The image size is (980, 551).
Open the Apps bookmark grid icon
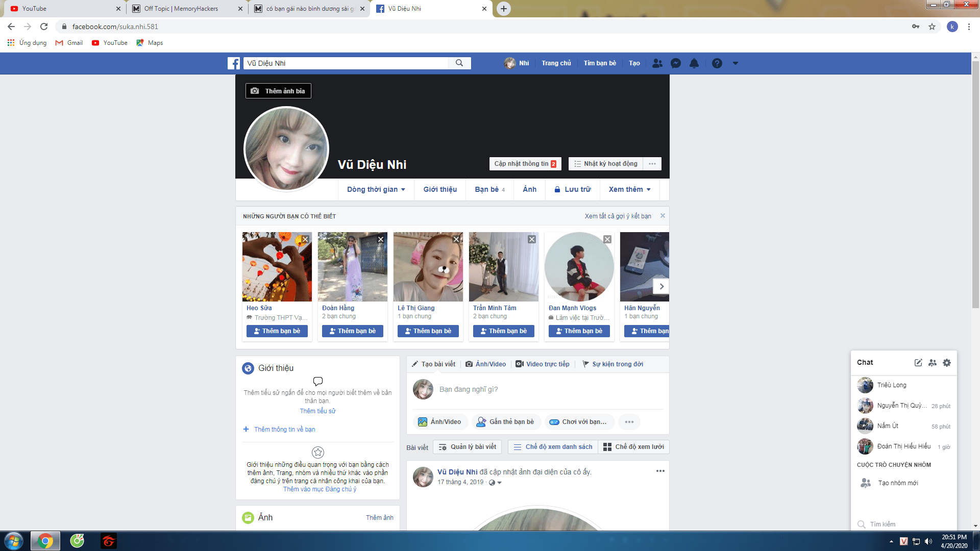pos(11,43)
